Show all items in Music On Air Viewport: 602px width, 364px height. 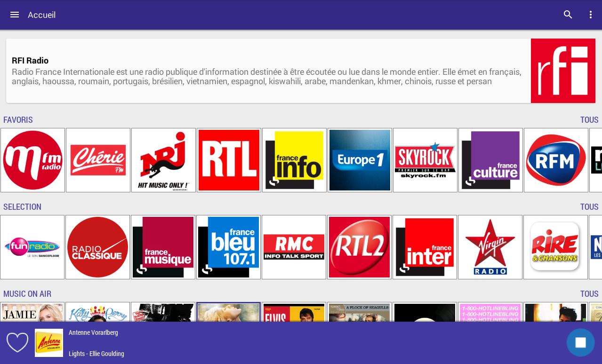point(589,294)
